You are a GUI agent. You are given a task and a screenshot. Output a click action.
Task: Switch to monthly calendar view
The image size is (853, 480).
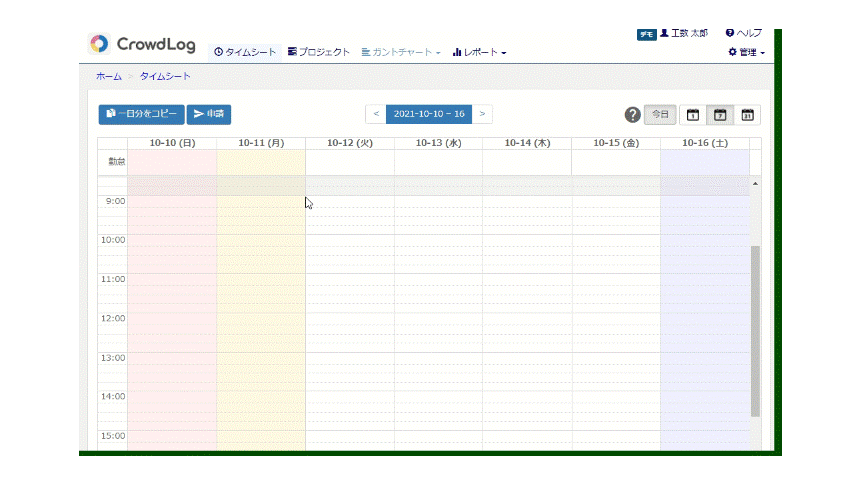point(747,115)
